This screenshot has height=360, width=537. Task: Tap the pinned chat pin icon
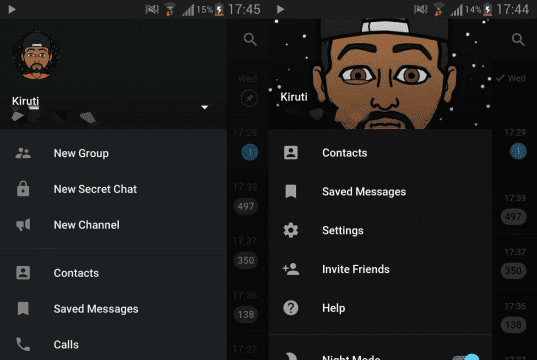pos(249,98)
